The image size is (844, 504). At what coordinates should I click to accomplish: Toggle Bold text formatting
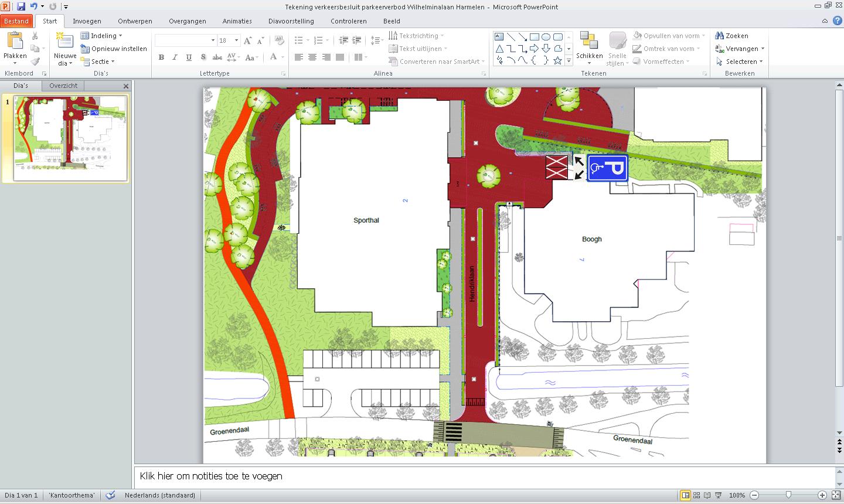(161, 57)
